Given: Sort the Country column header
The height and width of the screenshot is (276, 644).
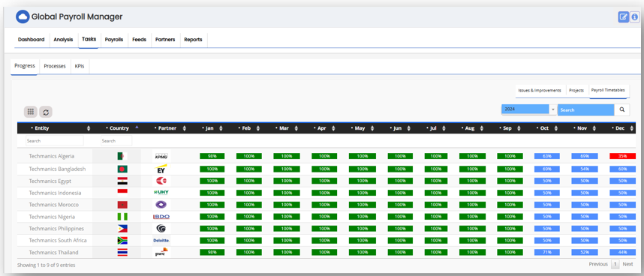Looking at the screenshot, I should [119, 128].
